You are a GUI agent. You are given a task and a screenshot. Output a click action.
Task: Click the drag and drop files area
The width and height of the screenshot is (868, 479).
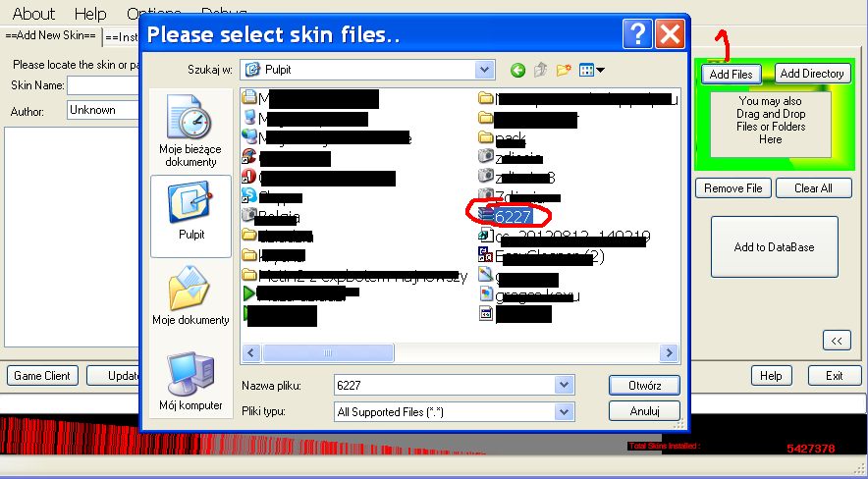pos(771,125)
